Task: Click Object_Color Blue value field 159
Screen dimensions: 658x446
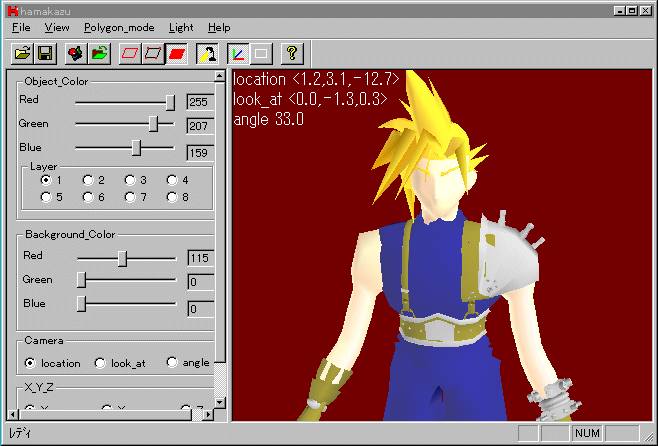Action: 201,153
